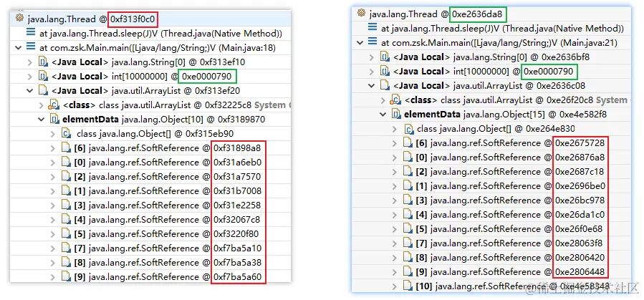Click stack frame icon of Main.java:18 row

pos(31,47)
